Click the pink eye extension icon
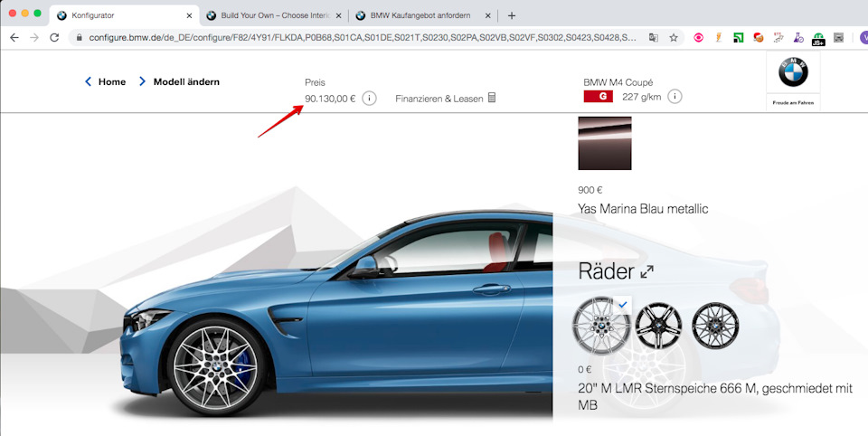This screenshot has width=868, height=436. pyautogui.click(x=699, y=38)
